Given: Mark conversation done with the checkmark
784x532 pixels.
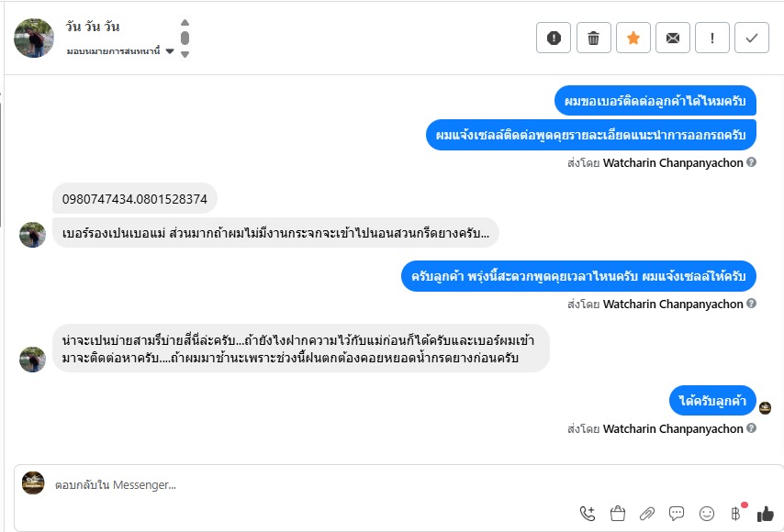Looking at the screenshot, I should (752, 38).
